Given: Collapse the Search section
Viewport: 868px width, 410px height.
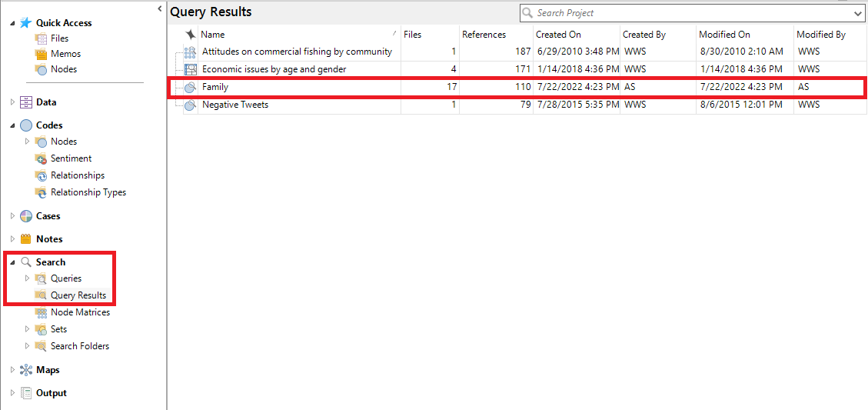Looking at the screenshot, I should click(x=13, y=262).
